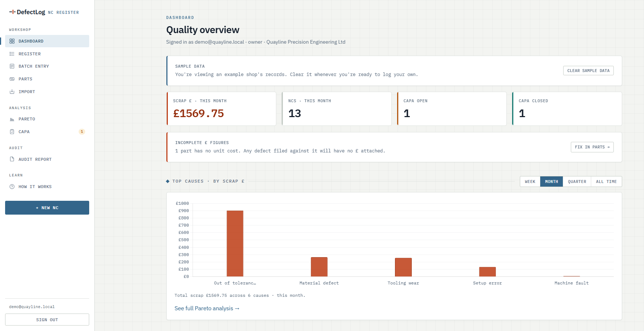Click the How It Works help icon
The width and height of the screenshot is (644, 331).
[12, 187]
